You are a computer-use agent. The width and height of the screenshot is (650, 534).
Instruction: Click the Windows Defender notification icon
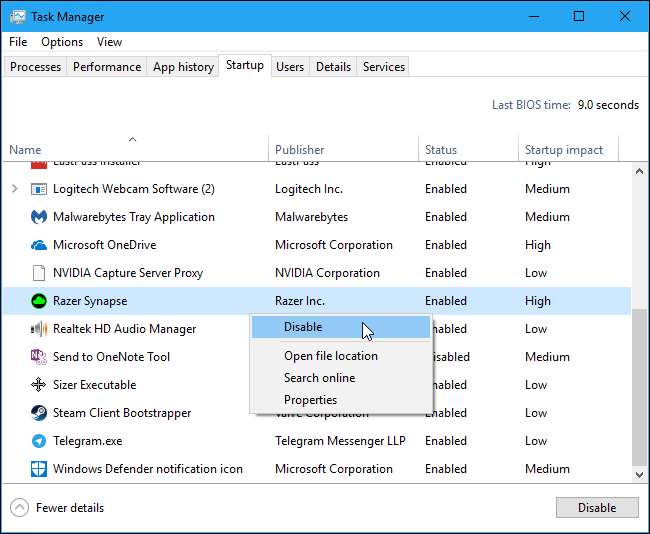coord(39,469)
